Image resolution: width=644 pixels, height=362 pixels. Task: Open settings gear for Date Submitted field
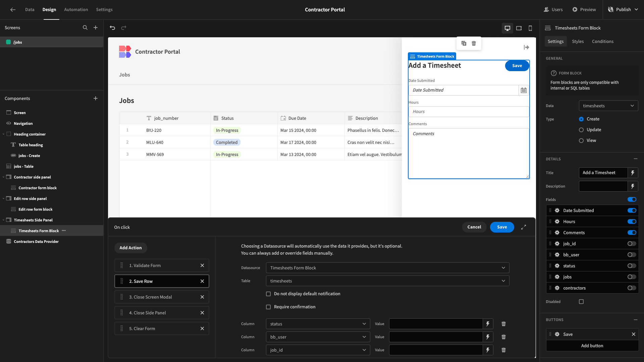click(557, 210)
